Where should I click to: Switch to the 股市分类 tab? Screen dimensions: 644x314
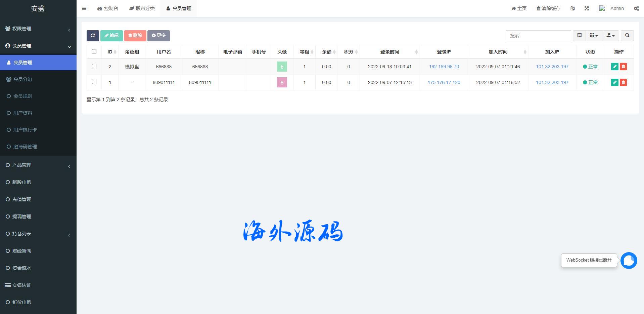tap(142, 8)
